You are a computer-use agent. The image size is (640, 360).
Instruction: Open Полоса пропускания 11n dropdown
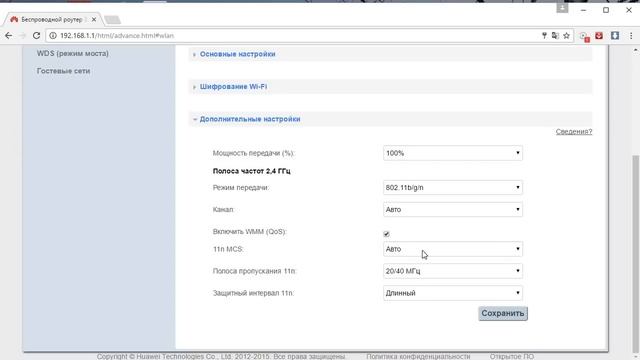(453, 271)
